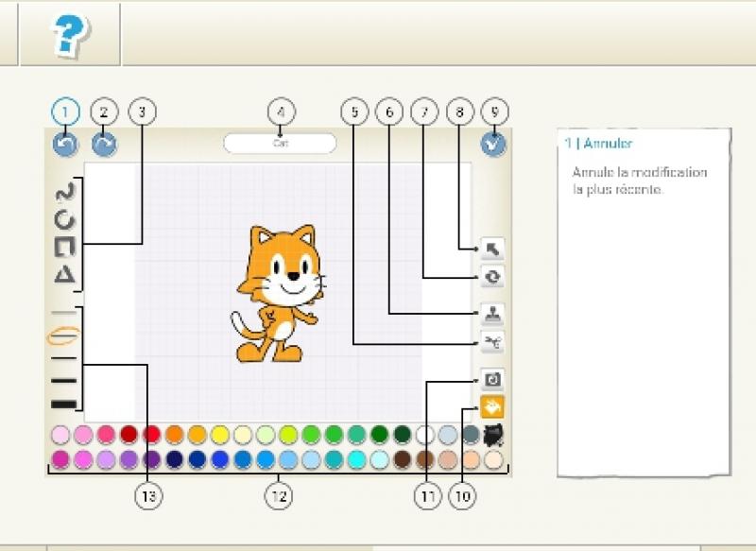This screenshot has width=756, height=551.
Task: Click the cat character on the canvas
Action: click(278, 294)
